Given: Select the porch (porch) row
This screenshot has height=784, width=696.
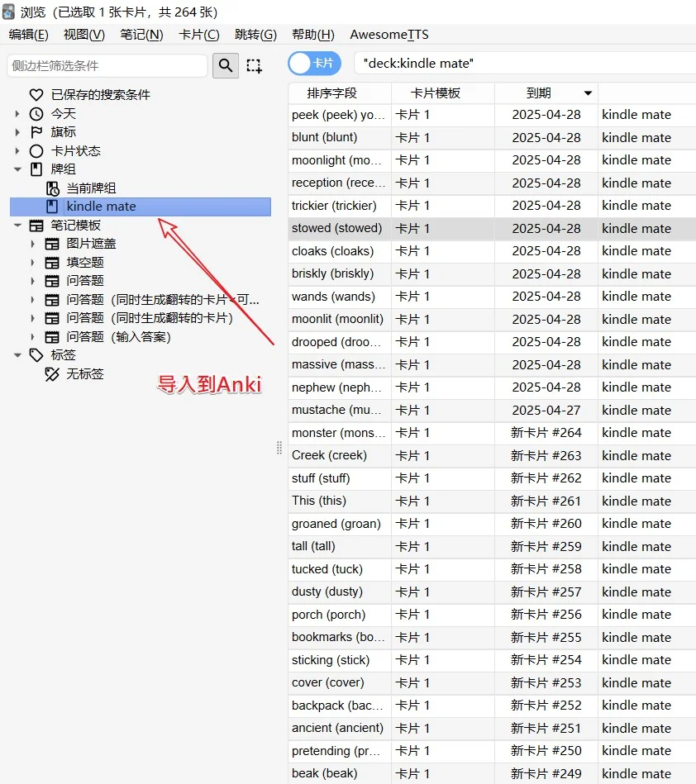Looking at the screenshot, I should coord(492,615).
